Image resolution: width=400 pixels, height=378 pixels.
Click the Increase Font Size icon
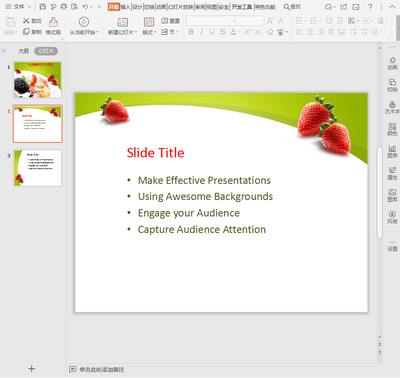point(270,21)
